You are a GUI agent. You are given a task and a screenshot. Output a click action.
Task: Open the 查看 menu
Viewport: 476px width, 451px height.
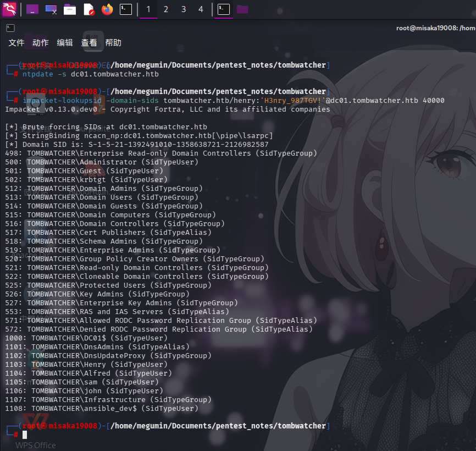tap(89, 42)
